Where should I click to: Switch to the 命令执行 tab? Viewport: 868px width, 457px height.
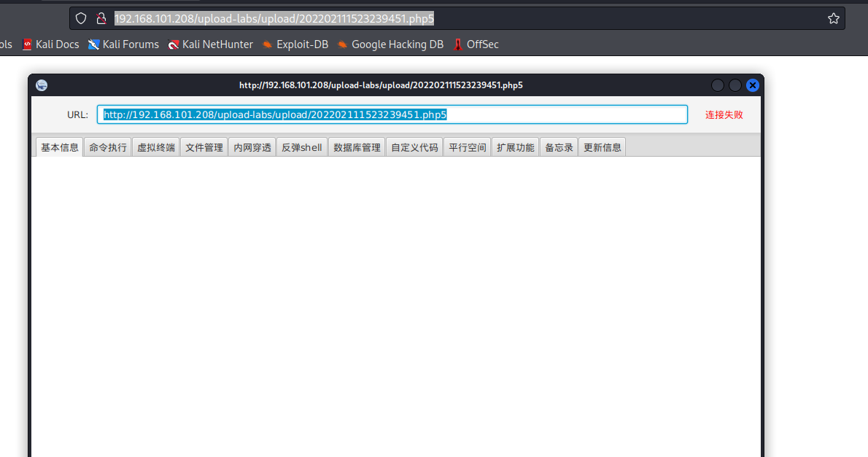coord(107,147)
